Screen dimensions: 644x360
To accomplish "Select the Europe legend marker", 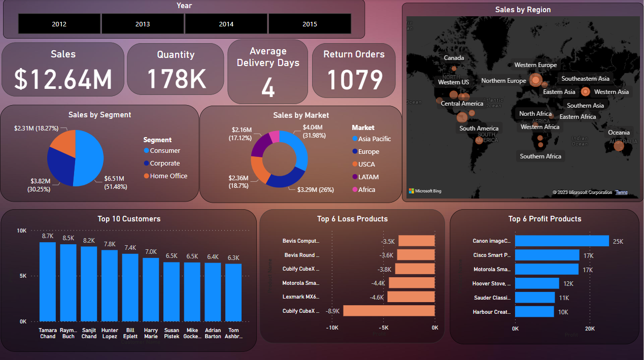I will coord(355,152).
